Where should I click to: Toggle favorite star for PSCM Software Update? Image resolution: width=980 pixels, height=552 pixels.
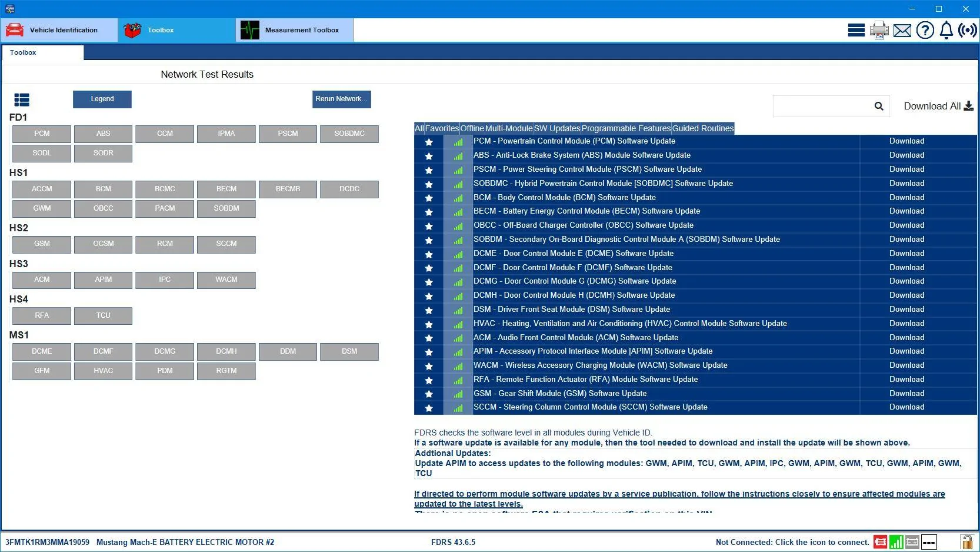pos(429,170)
